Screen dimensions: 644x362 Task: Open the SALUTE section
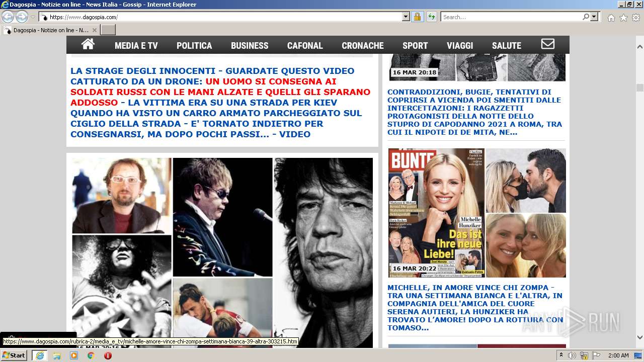coord(507,45)
